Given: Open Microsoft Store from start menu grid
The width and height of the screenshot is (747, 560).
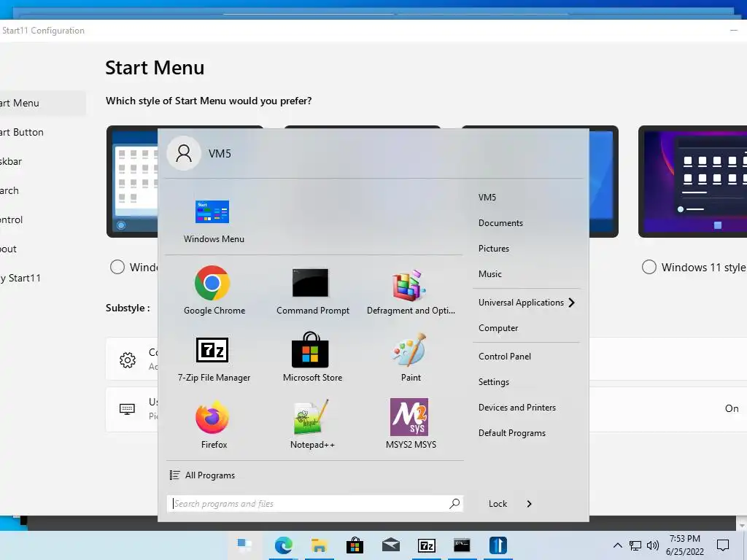Looking at the screenshot, I should click(x=311, y=350).
